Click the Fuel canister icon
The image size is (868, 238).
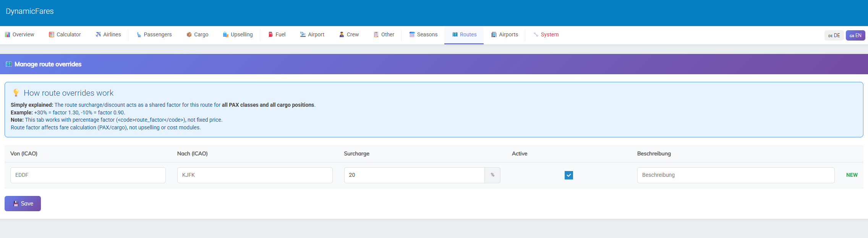pos(270,34)
